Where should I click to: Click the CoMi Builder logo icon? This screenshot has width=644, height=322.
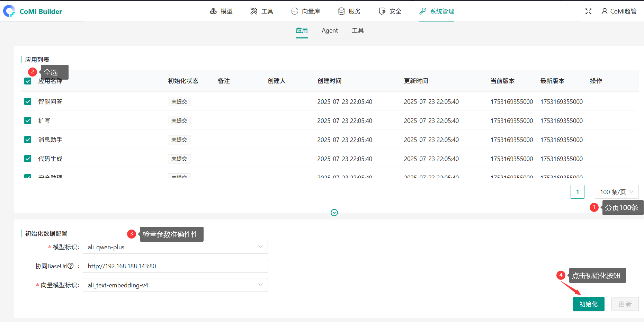(9, 11)
